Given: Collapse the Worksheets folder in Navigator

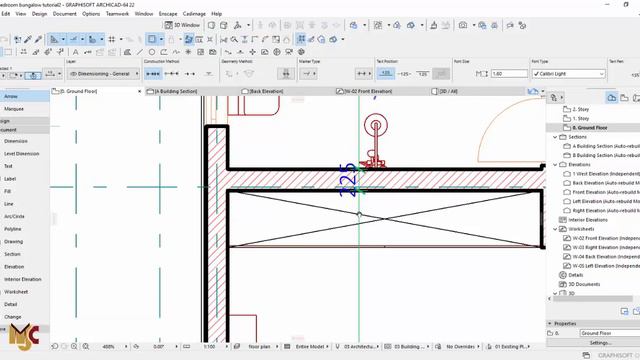Looking at the screenshot, I should pyautogui.click(x=555, y=229).
